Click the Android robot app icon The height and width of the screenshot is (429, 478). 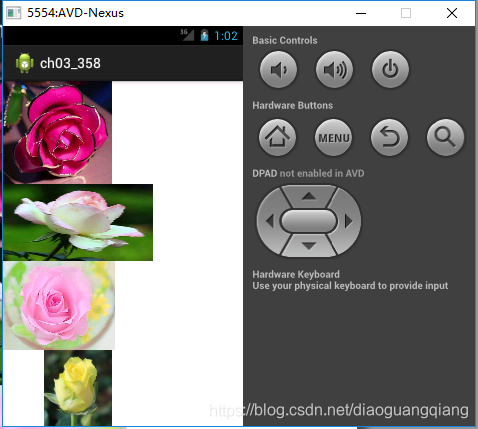[x=25, y=63]
